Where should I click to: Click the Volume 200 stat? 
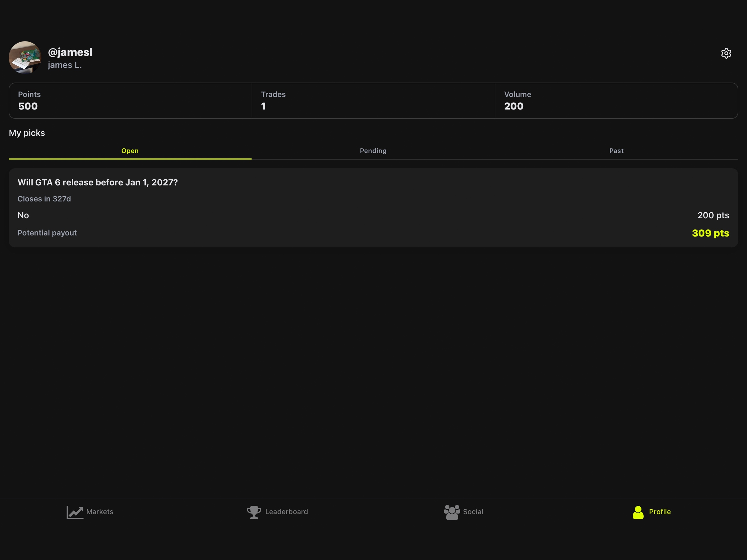[616, 101]
